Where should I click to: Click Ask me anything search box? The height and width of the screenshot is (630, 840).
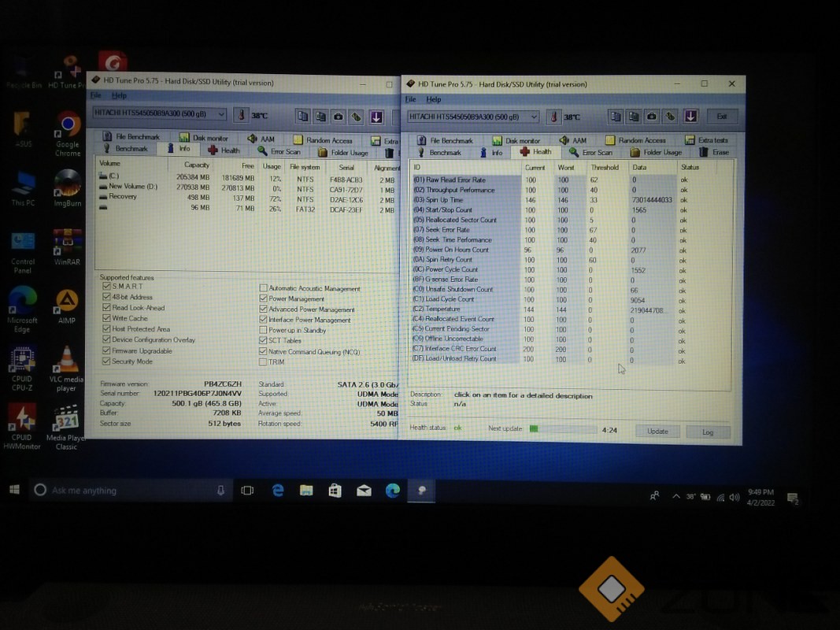click(131, 490)
